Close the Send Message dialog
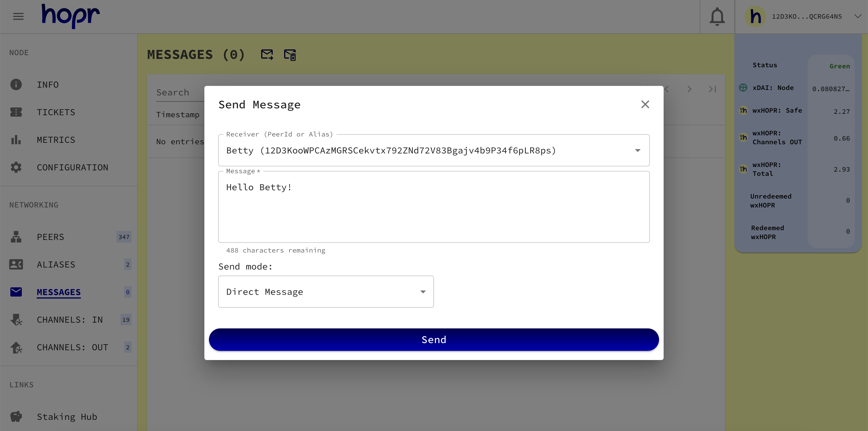This screenshot has height=431, width=868. coord(645,104)
